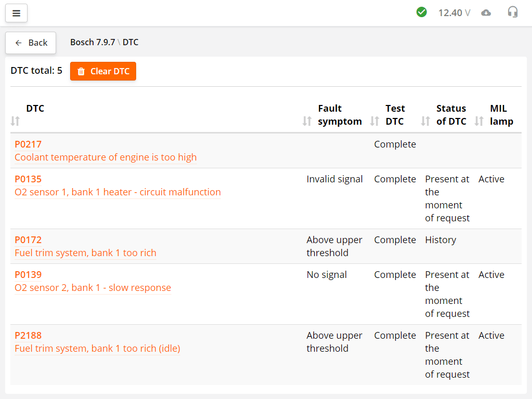Sort by Status of DTC arrows

click(425, 121)
